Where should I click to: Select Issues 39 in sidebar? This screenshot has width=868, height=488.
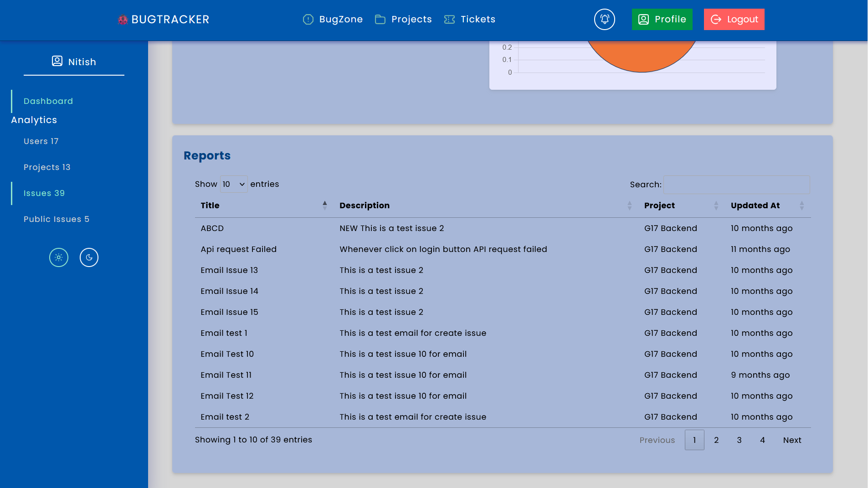click(44, 193)
